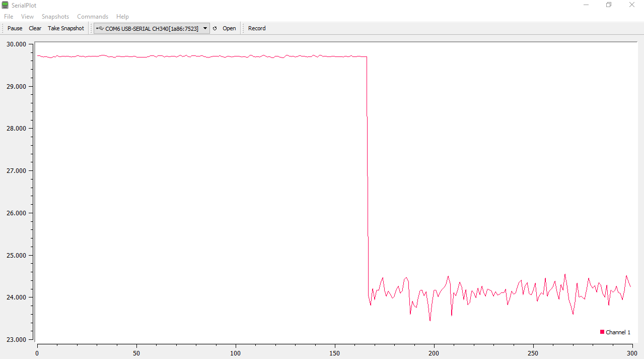
Task: Click the 200 x-axis label
Action: [x=434, y=353]
